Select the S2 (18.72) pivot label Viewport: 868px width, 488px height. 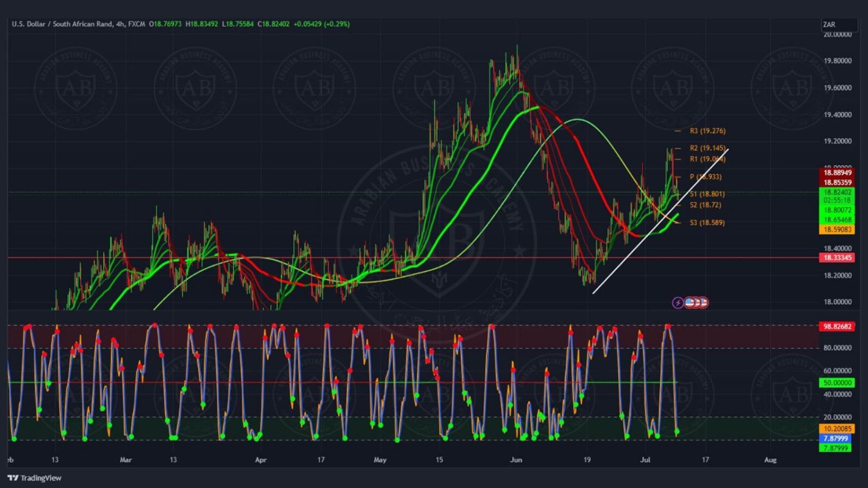[x=705, y=205]
